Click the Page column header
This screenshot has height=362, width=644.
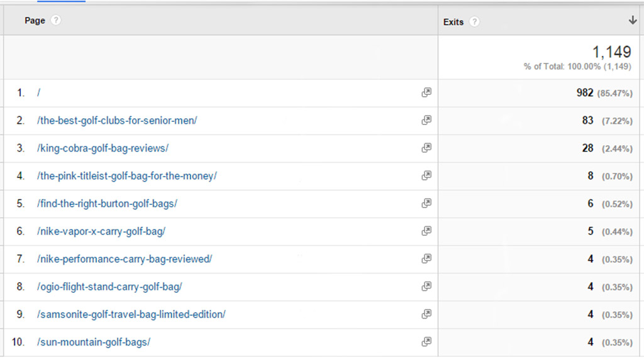tap(35, 21)
